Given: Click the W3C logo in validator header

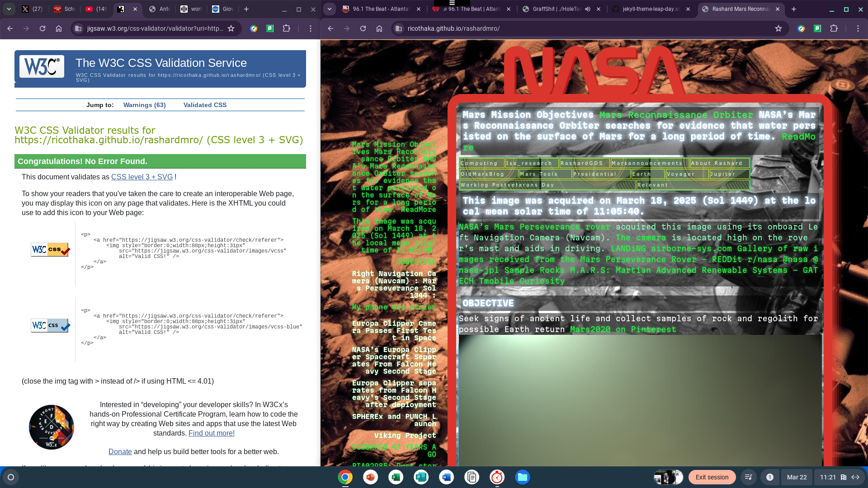Looking at the screenshot, I should [x=42, y=67].
